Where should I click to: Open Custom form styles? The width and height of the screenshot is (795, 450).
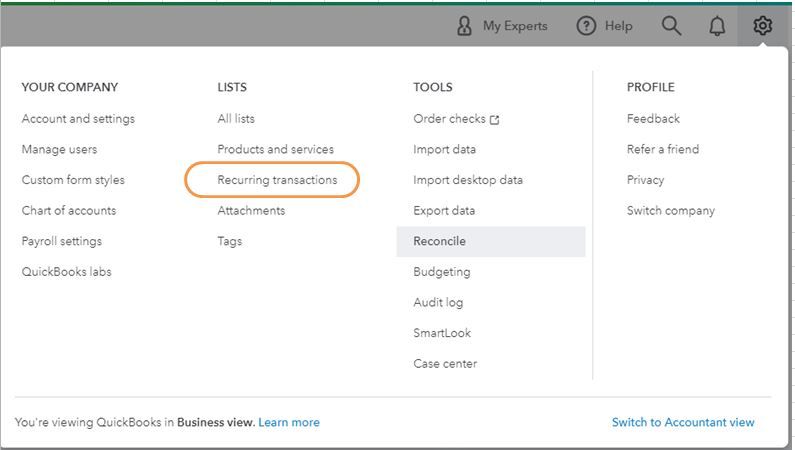pyautogui.click(x=73, y=180)
